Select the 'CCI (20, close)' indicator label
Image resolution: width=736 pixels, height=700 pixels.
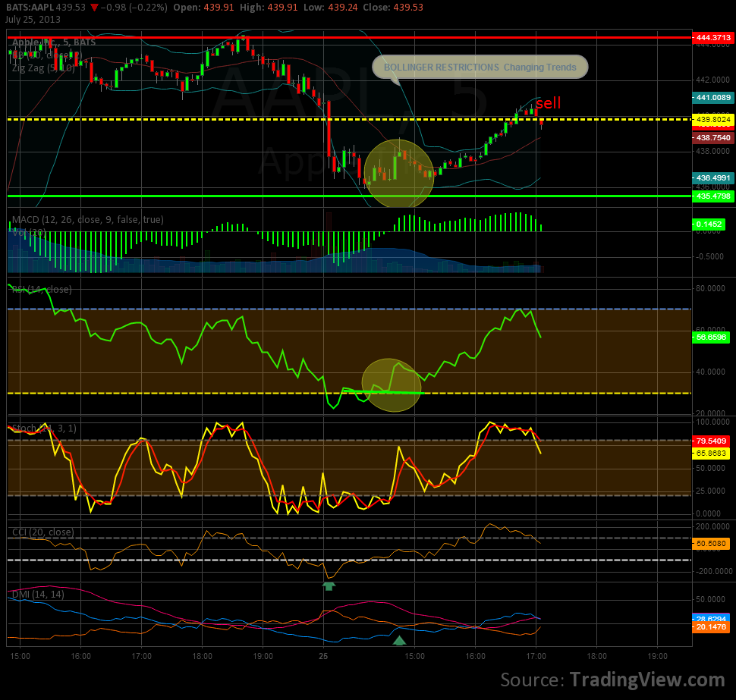click(42, 532)
